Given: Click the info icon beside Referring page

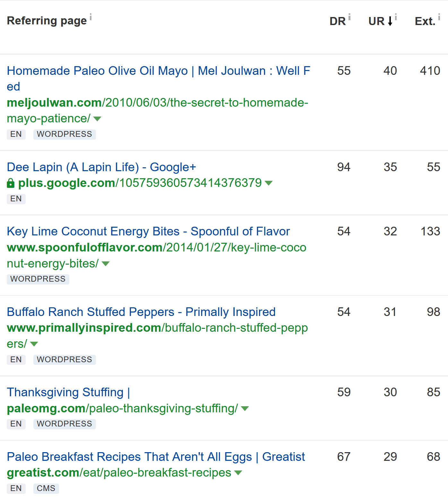Looking at the screenshot, I should (91, 17).
